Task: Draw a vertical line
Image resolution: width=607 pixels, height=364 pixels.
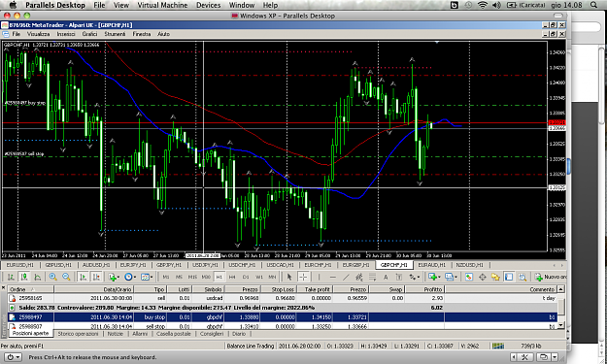Action: (x=319, y=277)
